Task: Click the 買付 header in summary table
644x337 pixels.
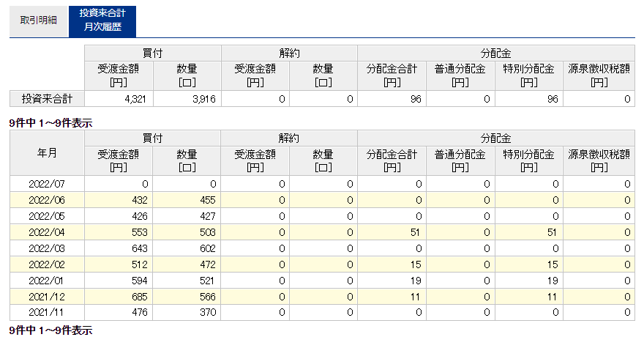Action: tap(153, 53)
